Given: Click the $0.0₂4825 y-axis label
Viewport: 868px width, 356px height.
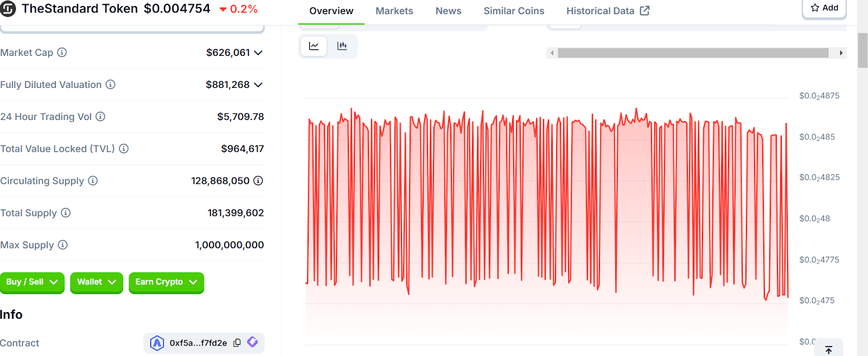Looking at the screenshot, I should [819, 177].
